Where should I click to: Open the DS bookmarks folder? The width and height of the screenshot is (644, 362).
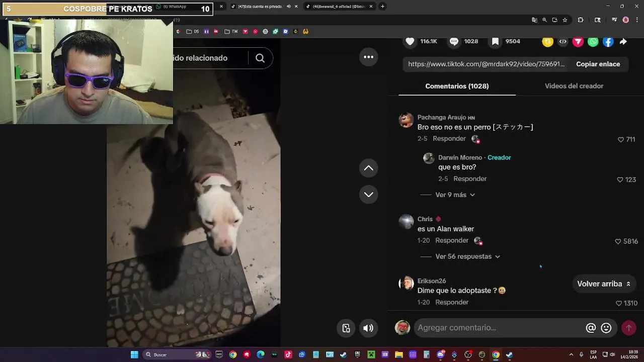tap(193, 31)
